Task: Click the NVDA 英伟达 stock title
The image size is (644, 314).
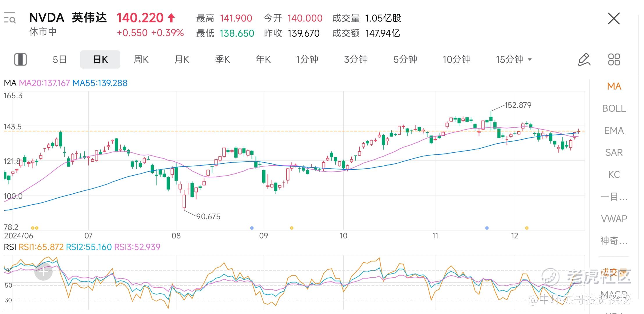Action: coord(68,18)
